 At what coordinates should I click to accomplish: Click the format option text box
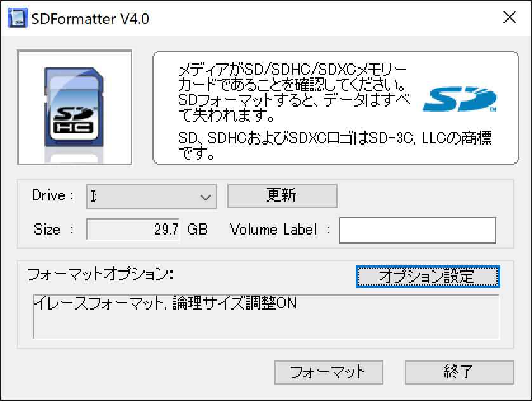pyautogui.click(x=267, y=317)
